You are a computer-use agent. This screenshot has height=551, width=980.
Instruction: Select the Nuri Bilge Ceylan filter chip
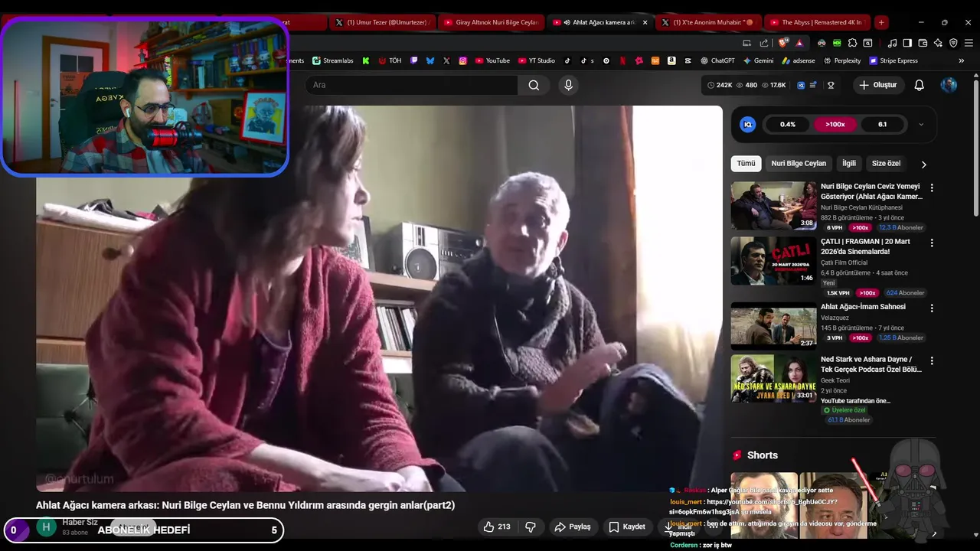pos(799,163)
